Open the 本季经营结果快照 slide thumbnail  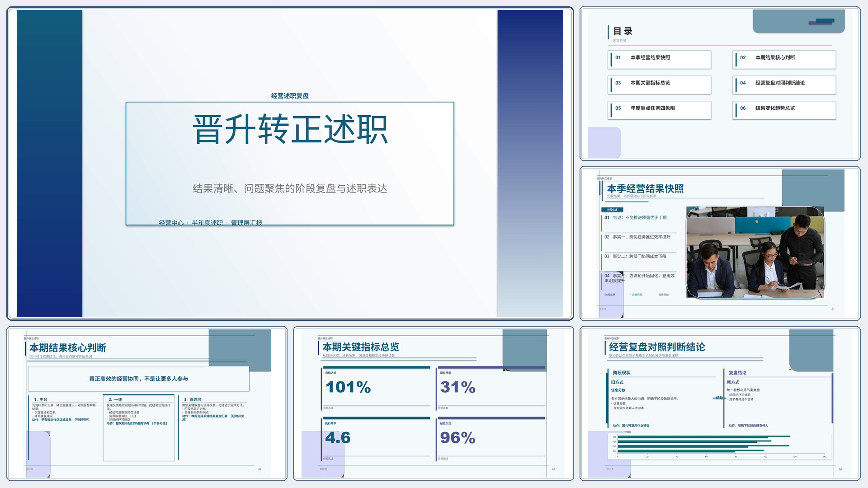click(720, 244)
